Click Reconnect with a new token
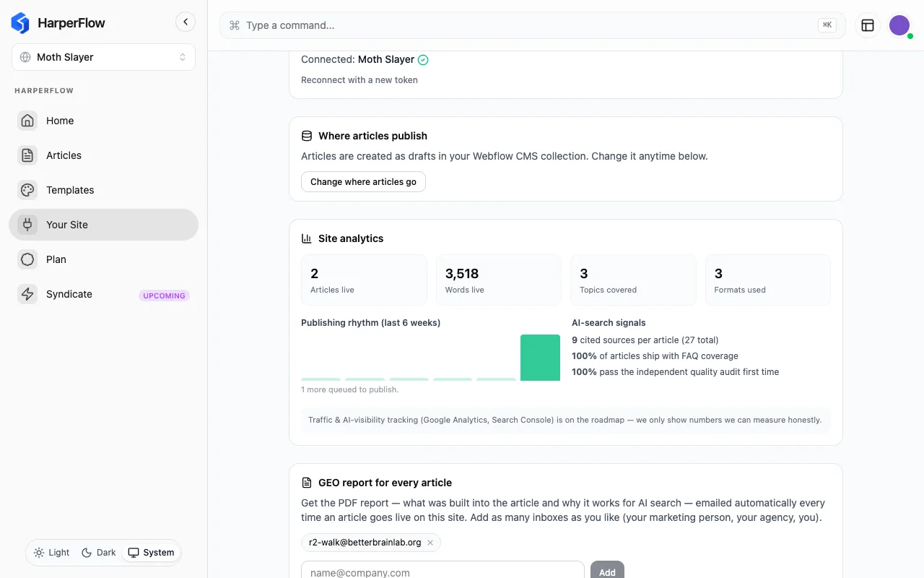Screen dimensions: 924x578 pyautogui.click(x=359, y=80)
